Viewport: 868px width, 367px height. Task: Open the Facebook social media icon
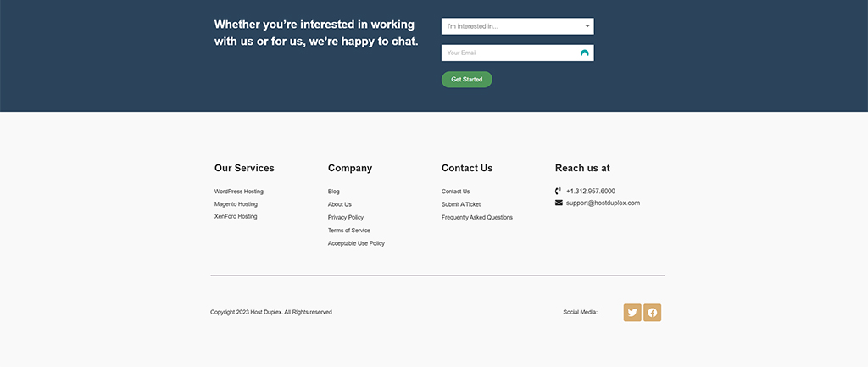pyautogui.click(x=652, y=313)
